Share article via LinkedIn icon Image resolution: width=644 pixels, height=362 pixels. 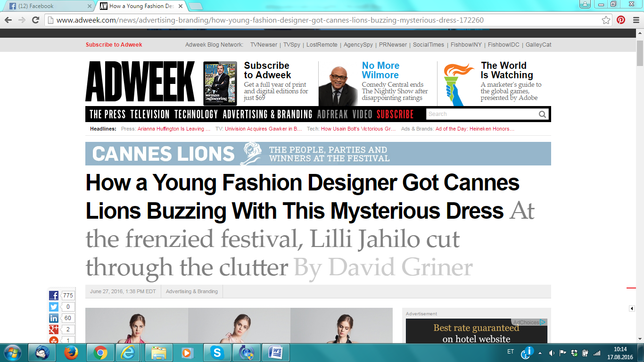point(54,318)
